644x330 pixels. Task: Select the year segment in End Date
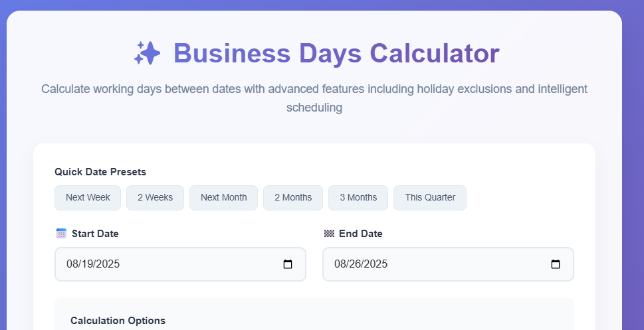375,264
